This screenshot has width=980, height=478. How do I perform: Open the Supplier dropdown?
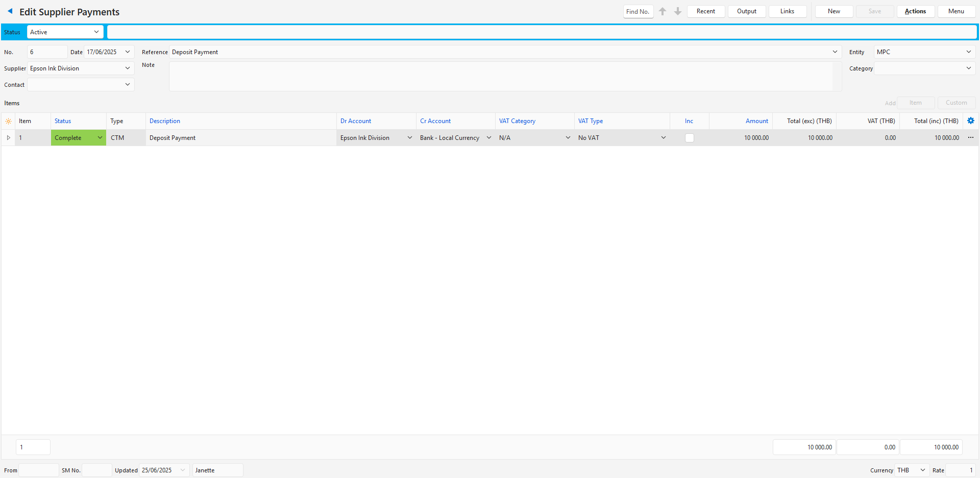point(127,68)
